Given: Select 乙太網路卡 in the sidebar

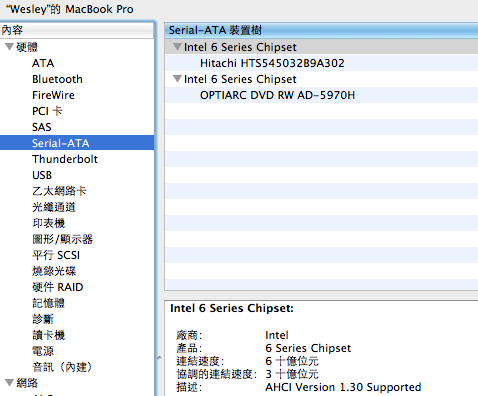Looking at the screenshot, I should click(59, 191).
